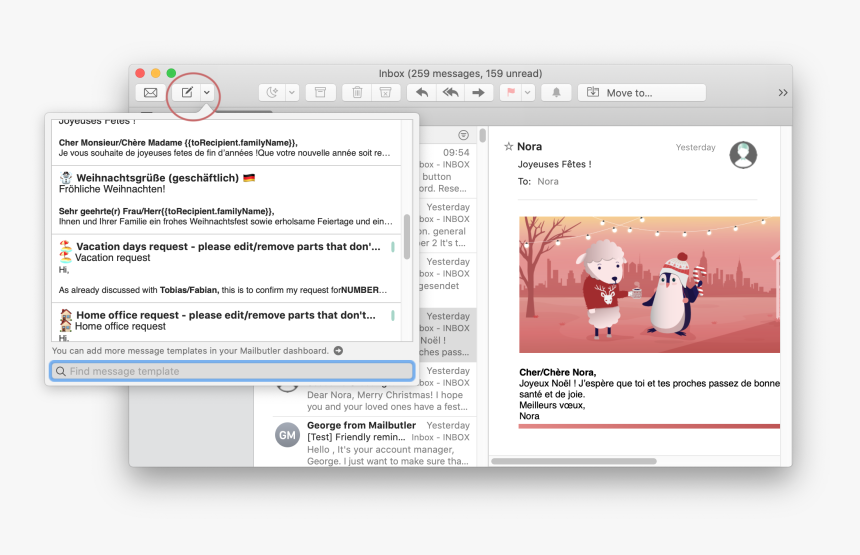Forward the selected message

click(478, 93)
